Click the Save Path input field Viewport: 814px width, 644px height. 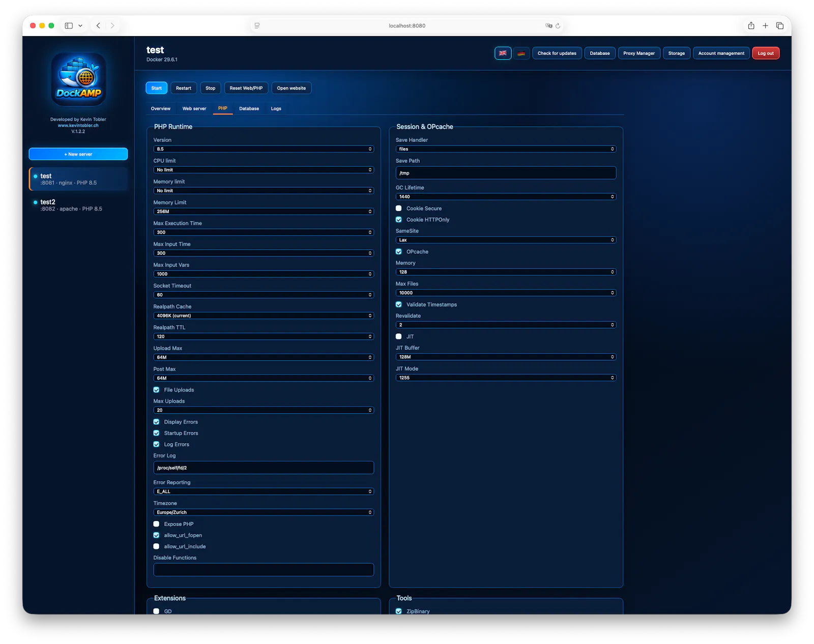(506, 173)
